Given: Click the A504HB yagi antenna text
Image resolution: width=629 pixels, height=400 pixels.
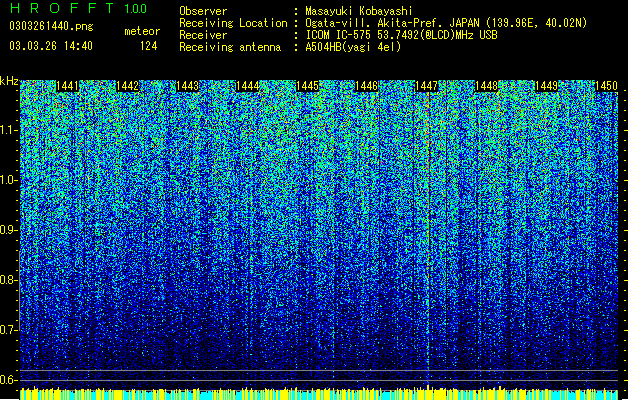Looking at the screenshot, I should tap(353, 47).
